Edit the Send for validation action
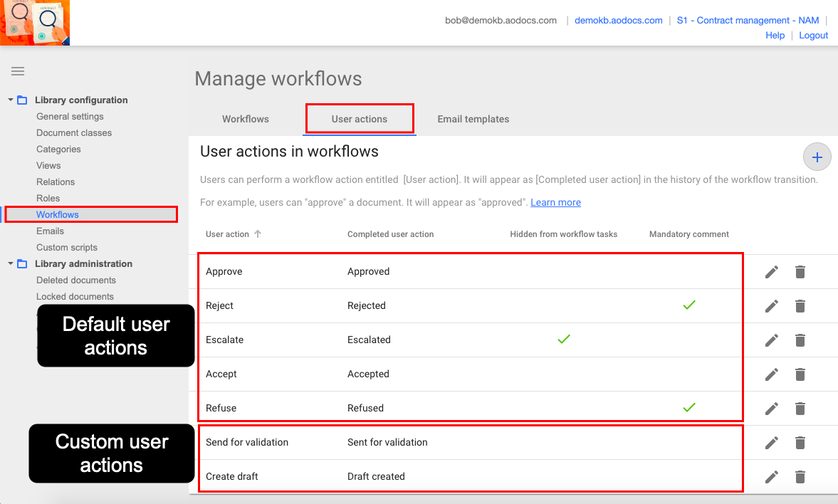 tap(771, 443)
